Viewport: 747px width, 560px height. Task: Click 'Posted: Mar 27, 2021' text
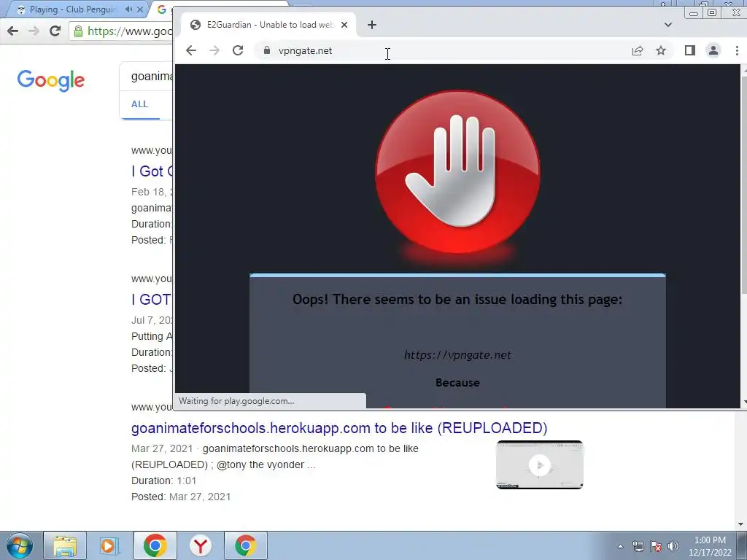(181, 497)
